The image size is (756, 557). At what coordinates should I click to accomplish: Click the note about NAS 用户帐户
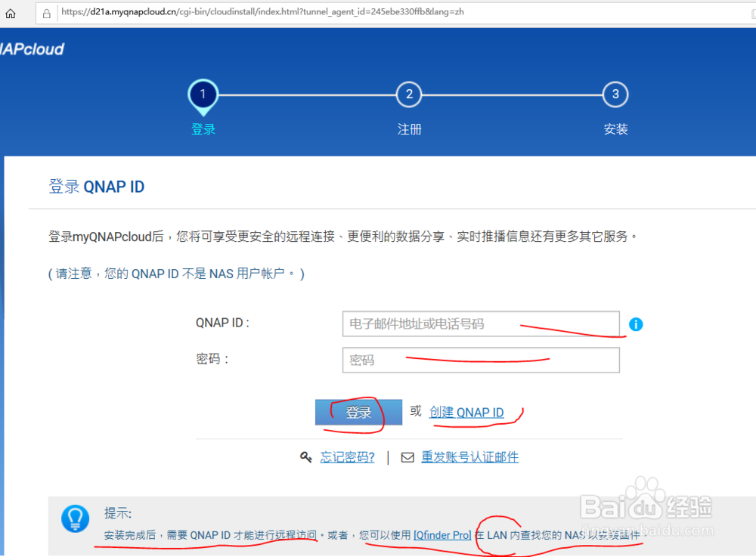coord(176,274)
